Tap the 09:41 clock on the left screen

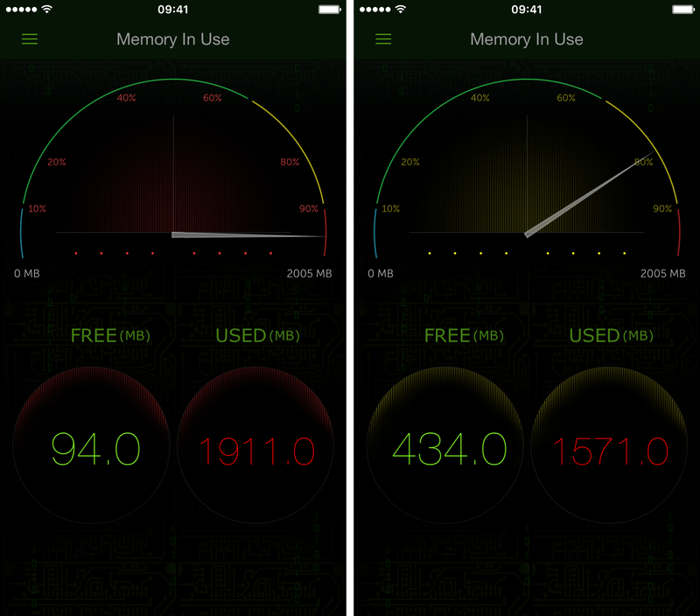172,10
